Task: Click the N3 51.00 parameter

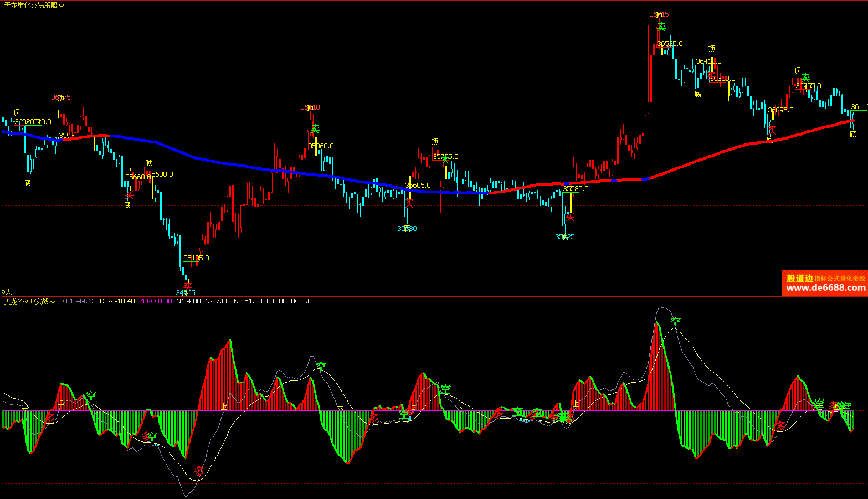Action: point(248,301)
